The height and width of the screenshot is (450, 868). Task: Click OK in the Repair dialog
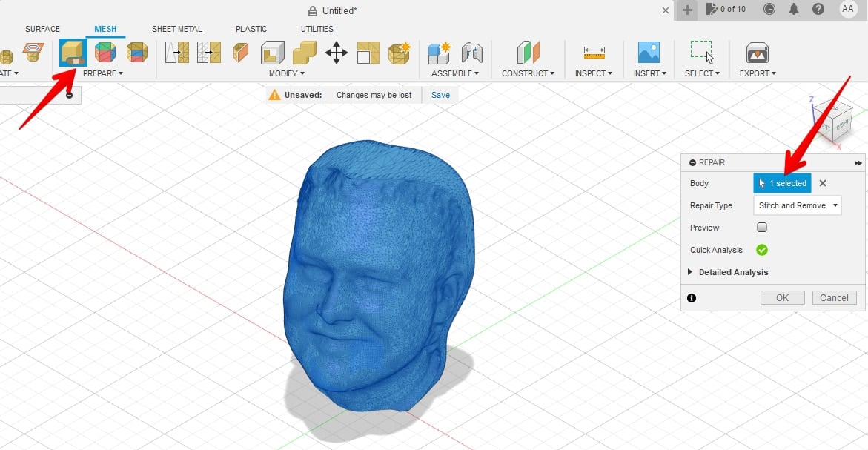pos(782,298)
